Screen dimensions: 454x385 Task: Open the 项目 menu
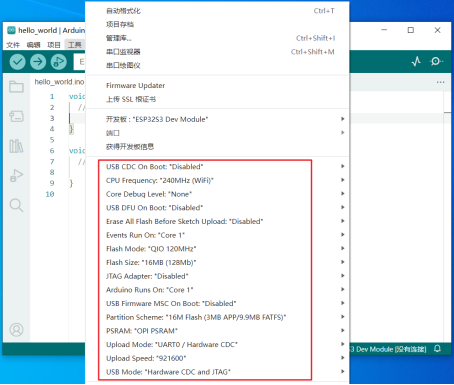point(54,45)
